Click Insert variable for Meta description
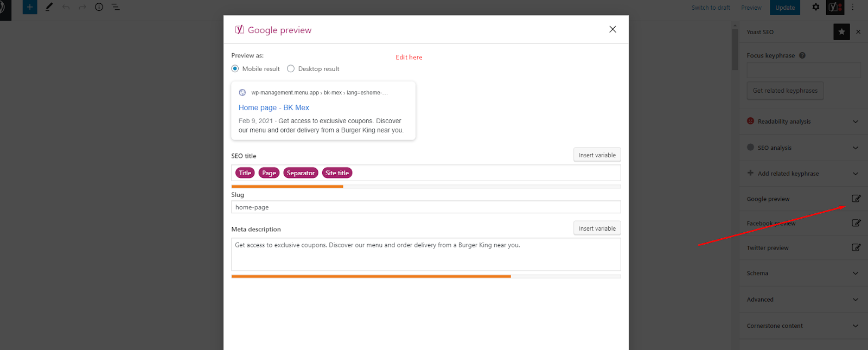 597,228
